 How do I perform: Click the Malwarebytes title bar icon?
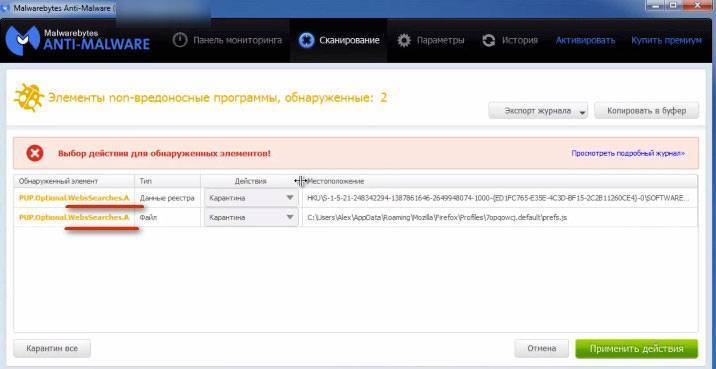6,8
